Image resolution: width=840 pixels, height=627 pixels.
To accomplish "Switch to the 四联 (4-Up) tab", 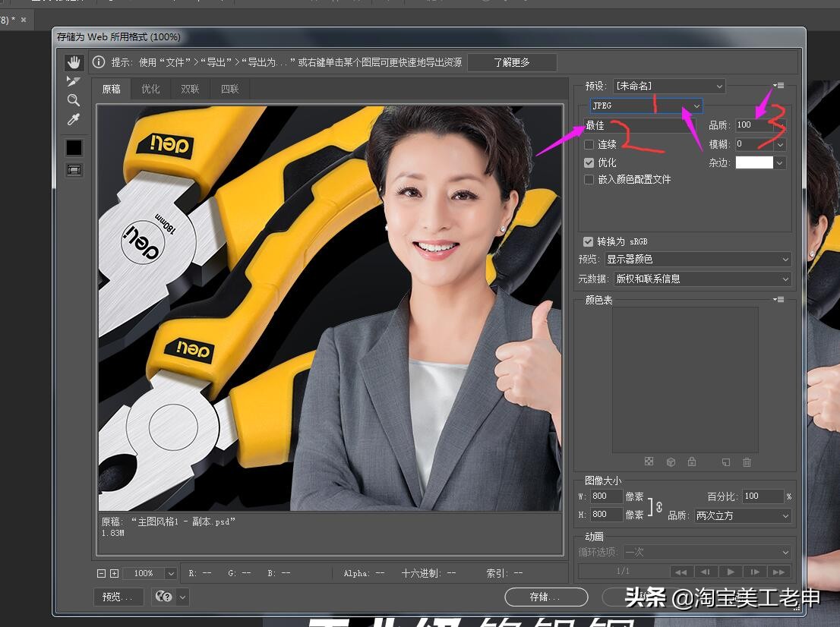I will click(x=229, y=89).
